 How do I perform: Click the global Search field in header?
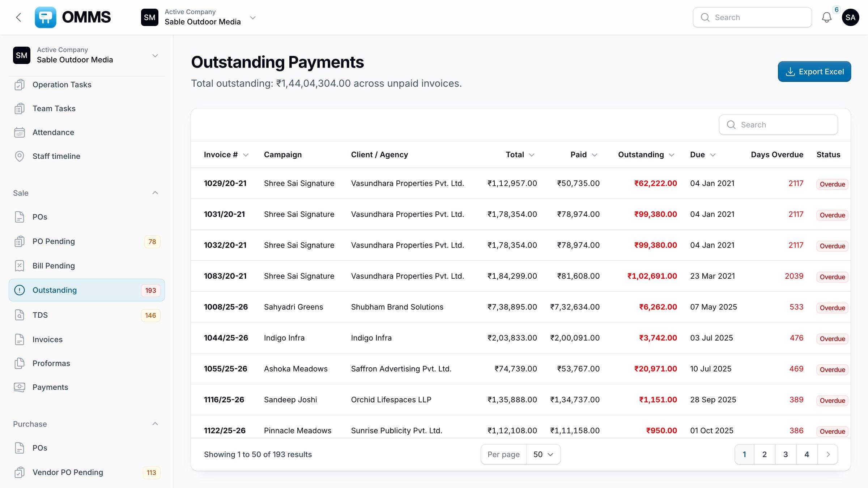coord(752,17)
